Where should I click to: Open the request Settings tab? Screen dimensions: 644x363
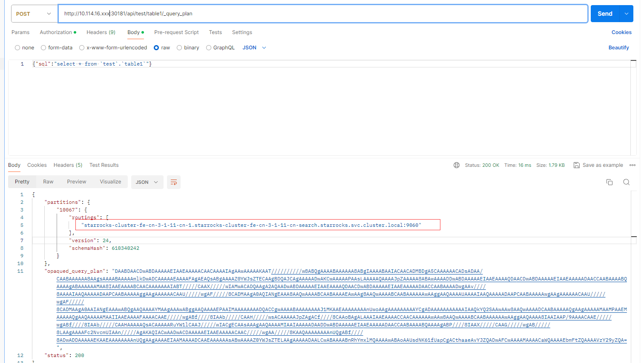point(242,32)
